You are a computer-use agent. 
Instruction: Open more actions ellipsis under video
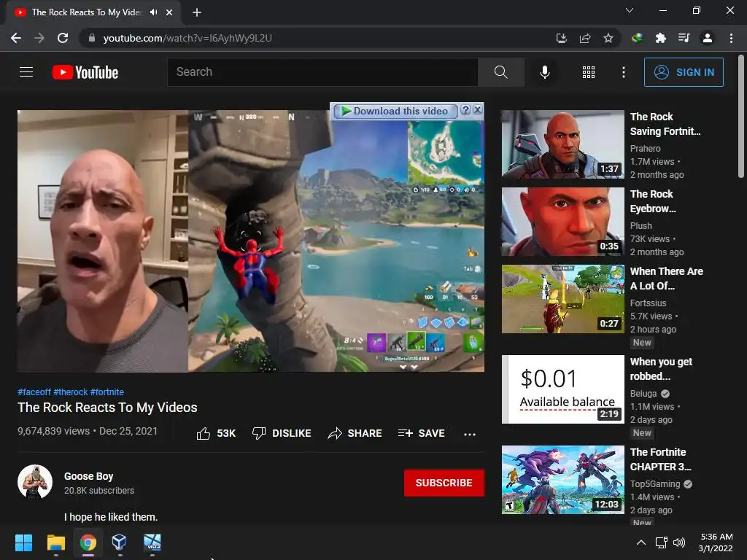(x=470, y=434)
